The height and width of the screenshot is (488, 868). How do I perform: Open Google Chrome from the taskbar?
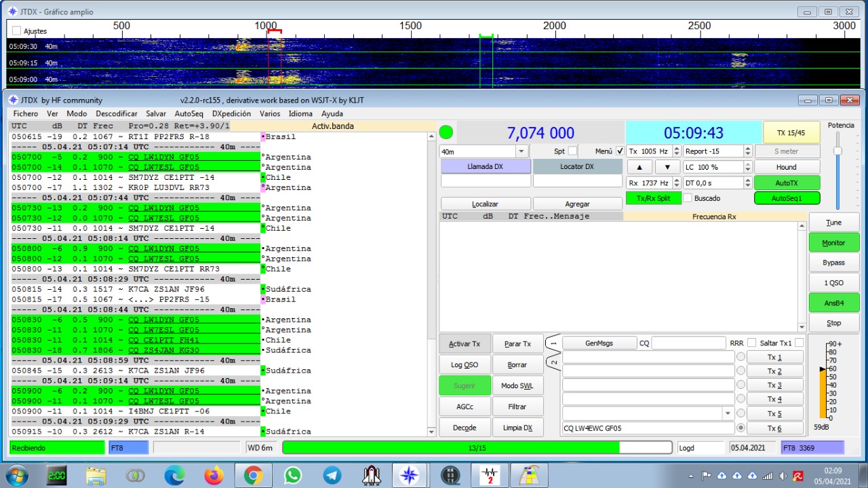pyautogui.click(x=254, y=476)
